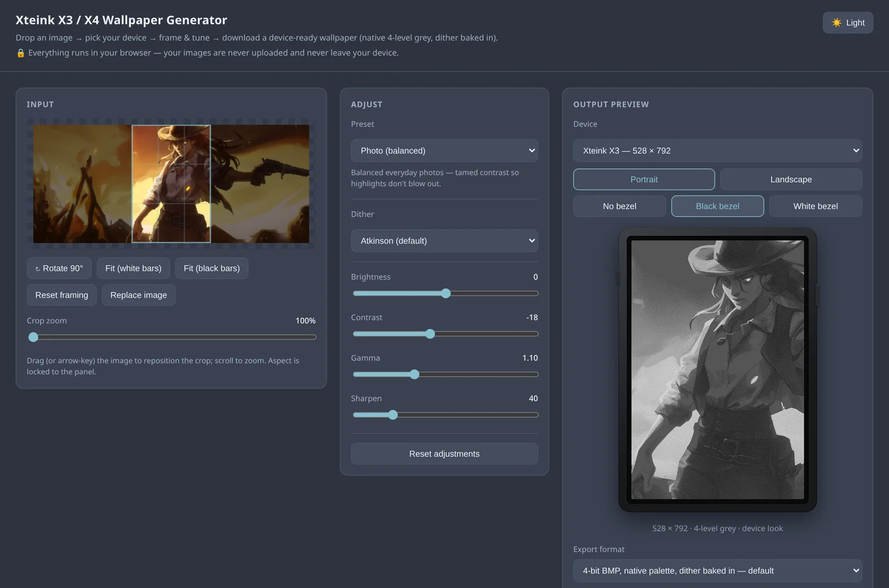Select Landscape orientation
Screen dimensions: 889x588
point(791,179)
